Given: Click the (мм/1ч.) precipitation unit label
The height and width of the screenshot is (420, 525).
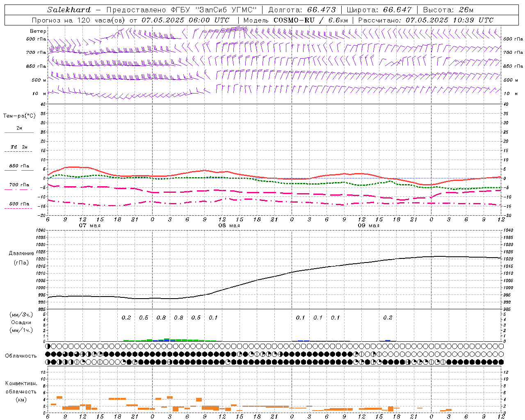Looking at the screenshot, I should (21, 330).
